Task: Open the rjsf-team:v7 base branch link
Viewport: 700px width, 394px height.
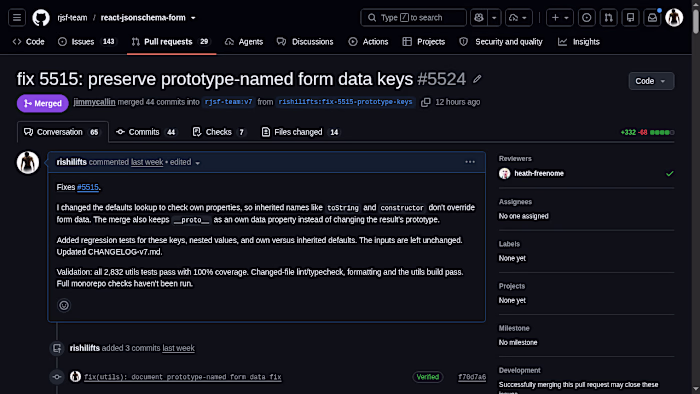Action: (228, 102)
